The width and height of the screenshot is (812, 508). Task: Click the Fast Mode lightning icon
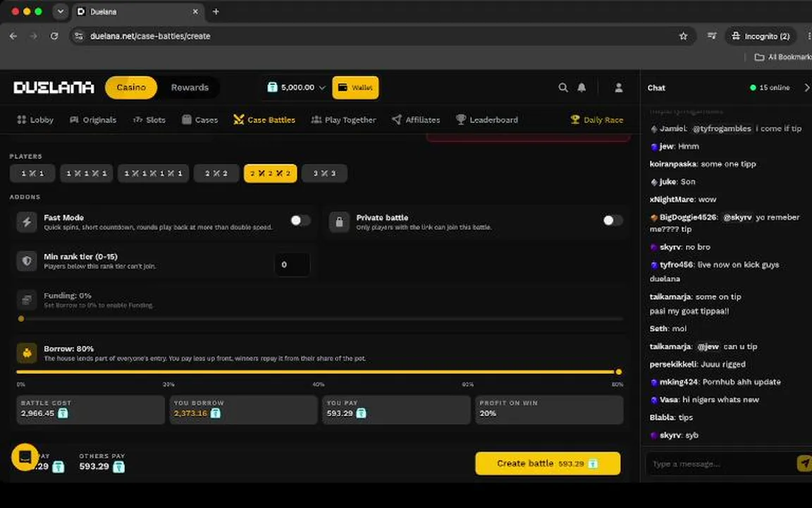(26, 222)
